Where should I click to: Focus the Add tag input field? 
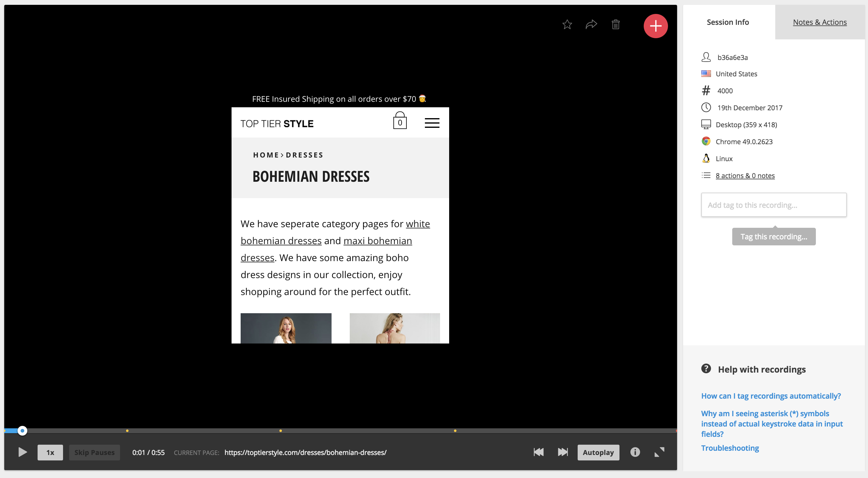click(x=774, y=205)
